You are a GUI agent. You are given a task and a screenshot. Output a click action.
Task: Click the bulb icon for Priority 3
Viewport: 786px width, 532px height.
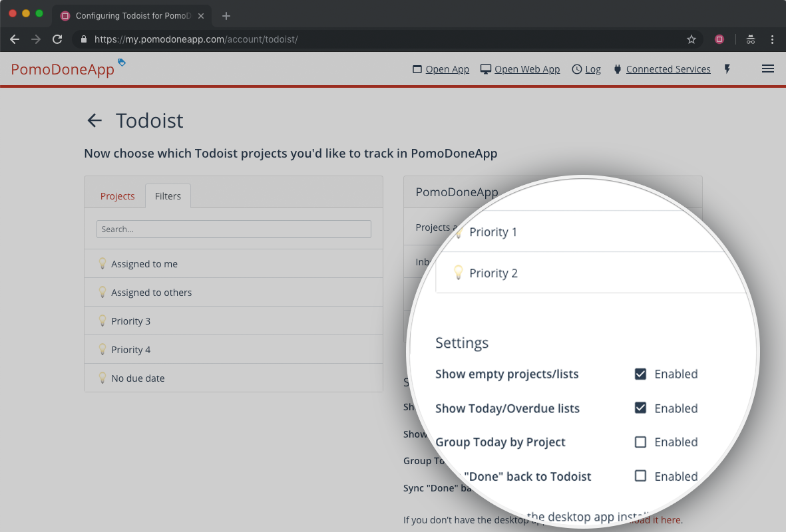coord(102,320)
